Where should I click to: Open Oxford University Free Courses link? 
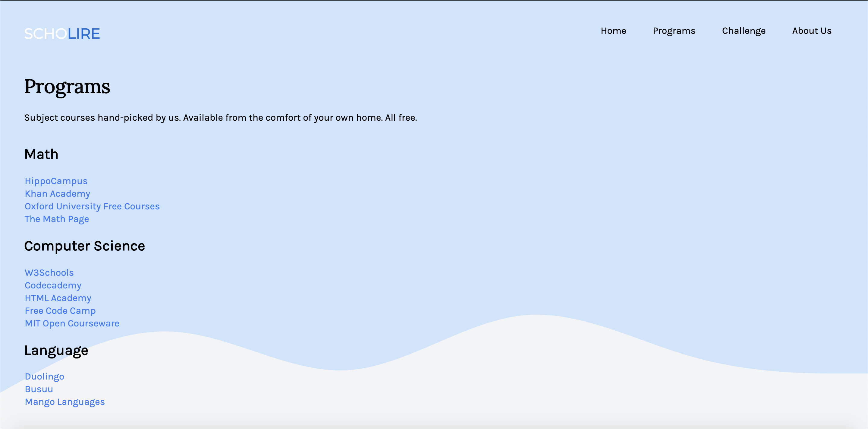92,206
